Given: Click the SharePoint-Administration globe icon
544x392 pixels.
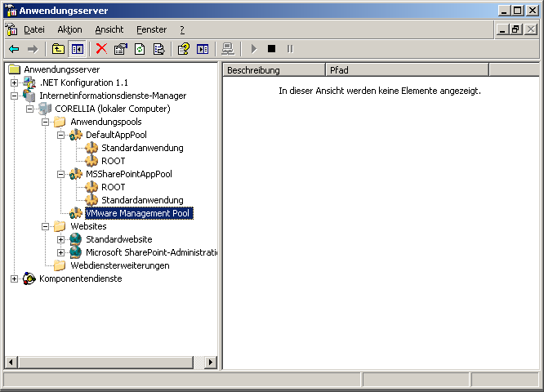Looking at the screenshot, I should coord(76,252).
